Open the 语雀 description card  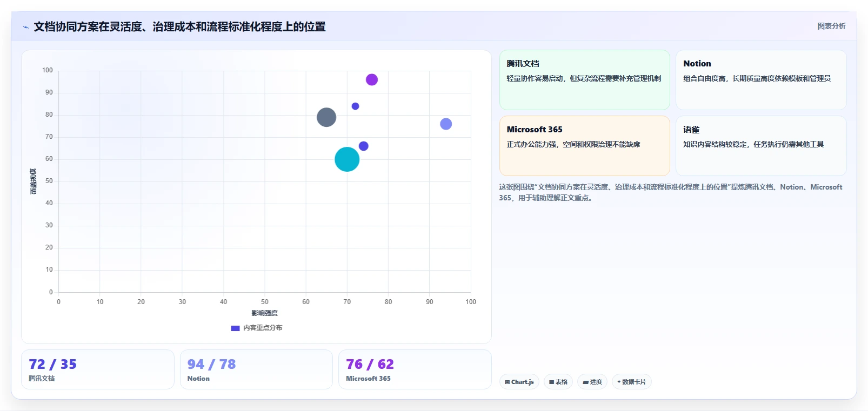coord(761,146)
